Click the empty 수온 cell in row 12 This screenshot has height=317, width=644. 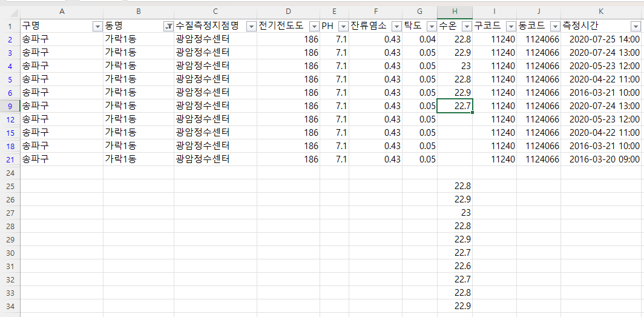click(x=455, y=119)
